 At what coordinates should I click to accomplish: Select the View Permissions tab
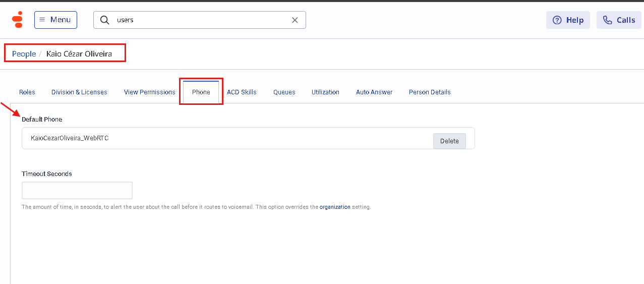click(150, 92)
